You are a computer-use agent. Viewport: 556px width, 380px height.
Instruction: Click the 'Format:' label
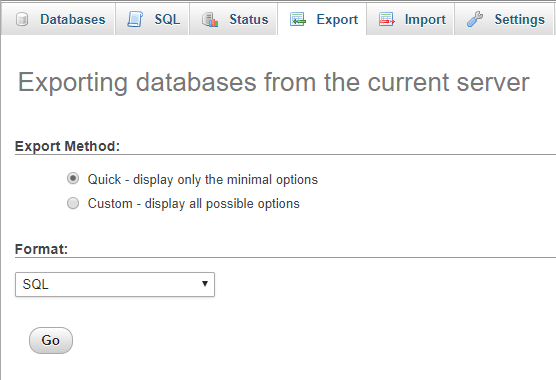click(41, 249)
